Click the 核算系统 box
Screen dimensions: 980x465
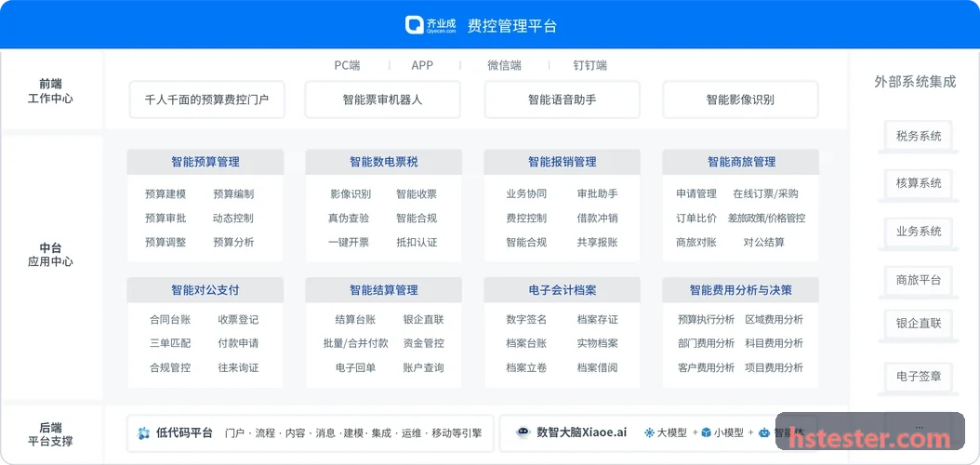(x=918, y=184)
